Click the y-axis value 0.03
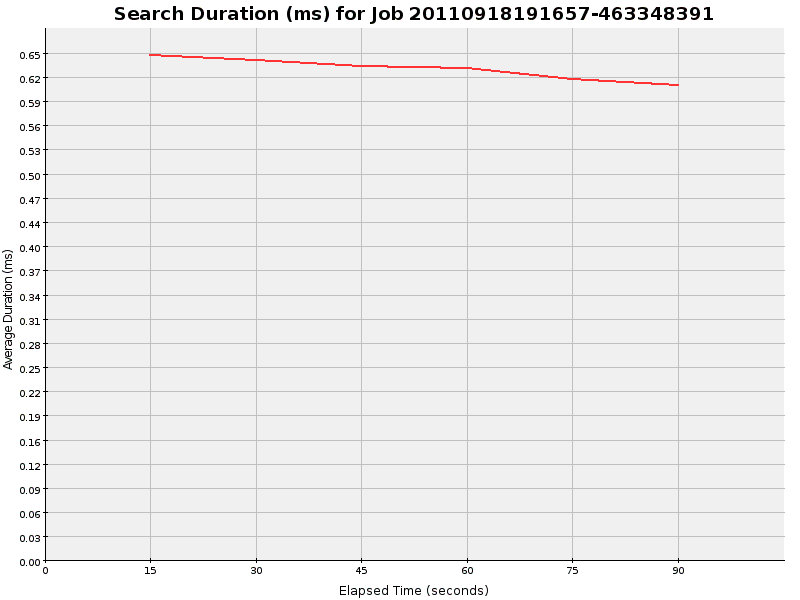Viewport: 800px width, 600px height. (x=30, y=539)
